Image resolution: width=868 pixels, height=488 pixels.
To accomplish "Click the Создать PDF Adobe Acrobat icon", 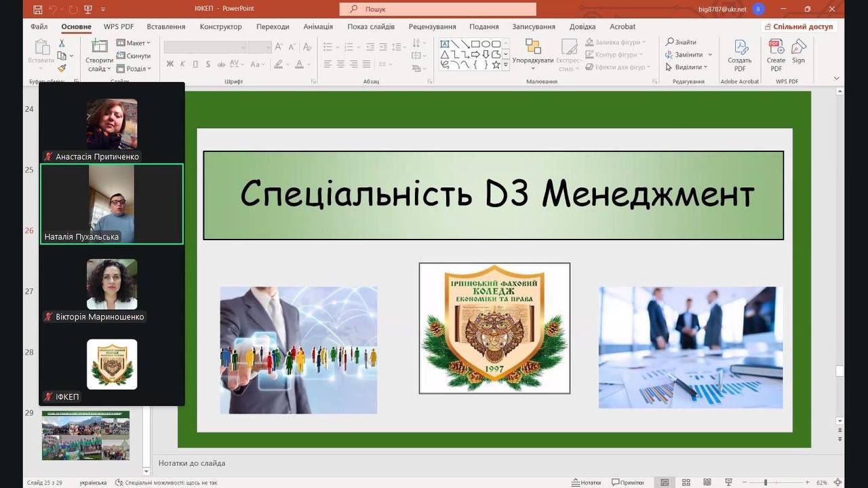I will tap(740, 56).
